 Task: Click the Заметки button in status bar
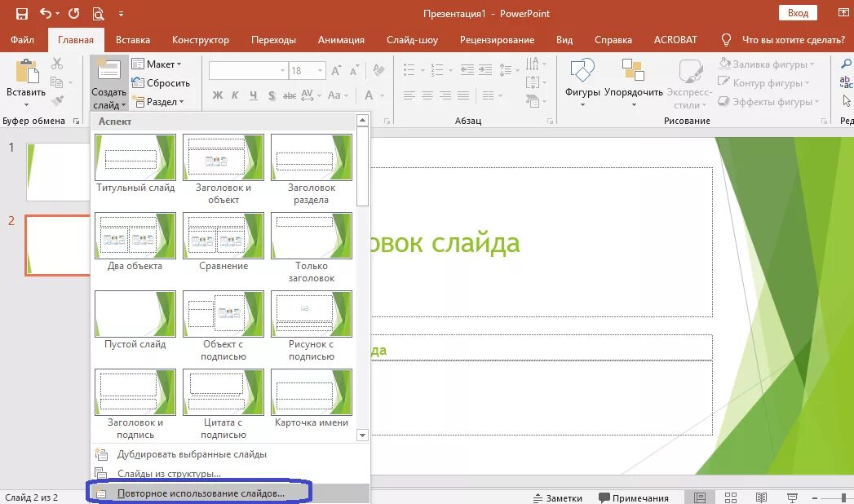coord(557,498)
